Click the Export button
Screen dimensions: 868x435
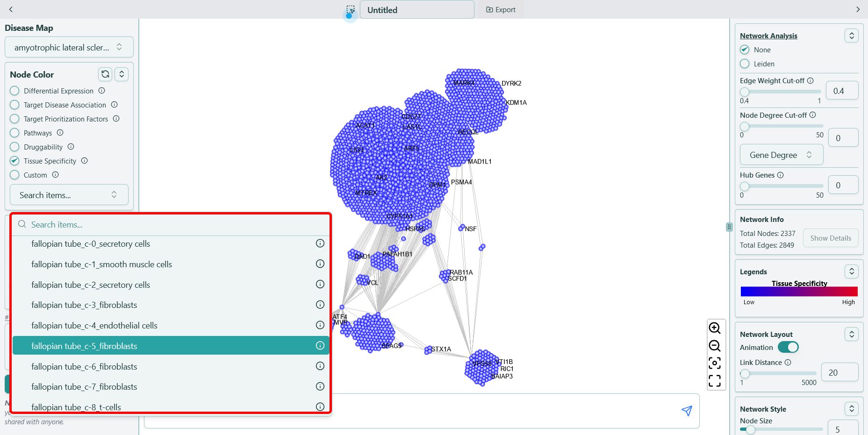pos(501,9)
